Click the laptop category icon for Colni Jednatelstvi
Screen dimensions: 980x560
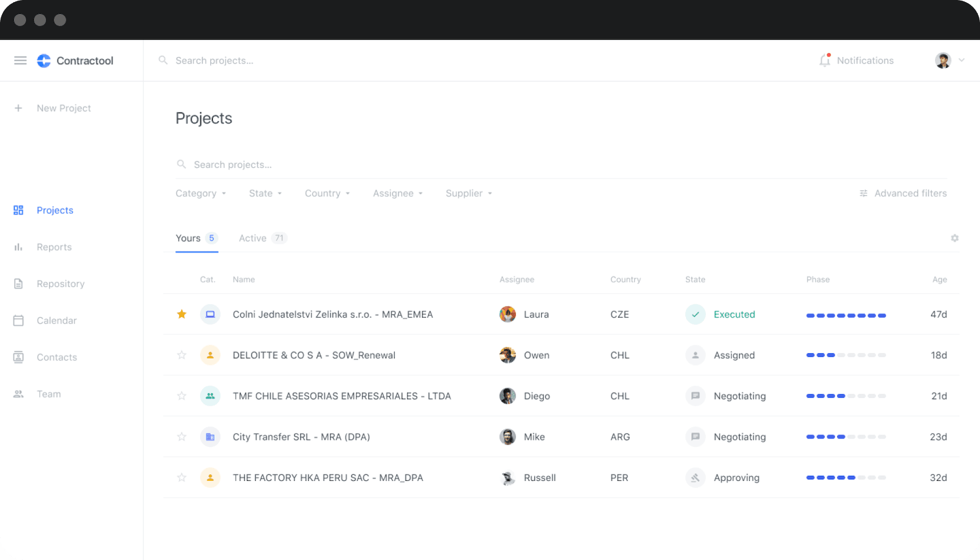[x=210, y=314]
